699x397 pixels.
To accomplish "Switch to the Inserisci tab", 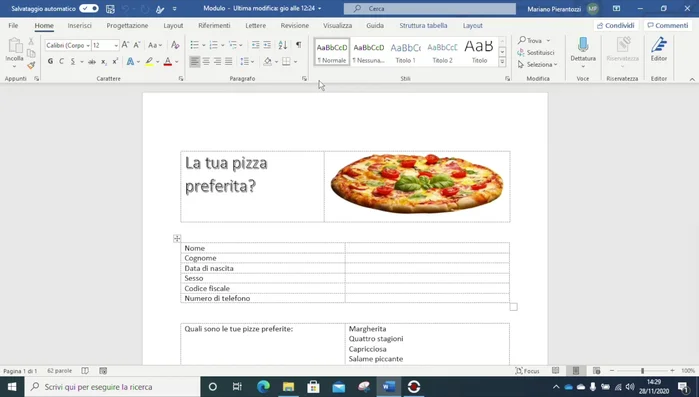I will click(79, 26).
